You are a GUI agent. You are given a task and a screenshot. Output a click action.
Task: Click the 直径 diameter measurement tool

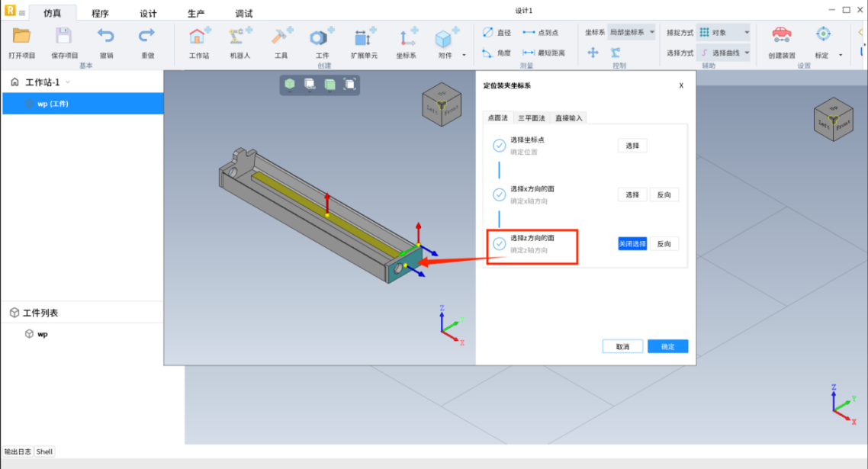click(497, 32)
